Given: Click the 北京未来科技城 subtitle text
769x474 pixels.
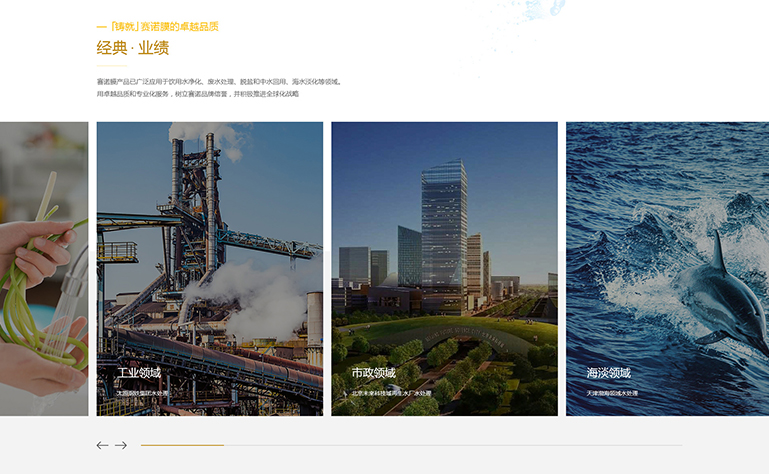Looking at the screenshot, I should 391,393.
